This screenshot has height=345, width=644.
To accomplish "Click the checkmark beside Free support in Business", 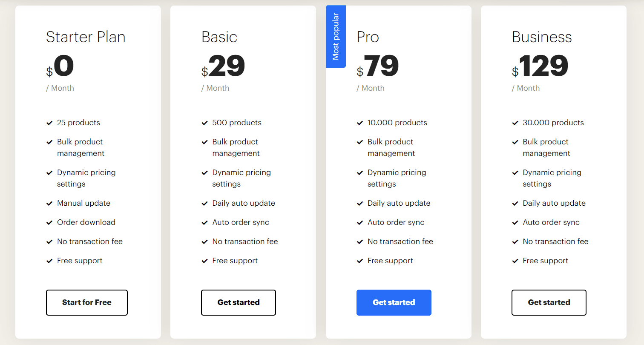I will coord(515,261).
